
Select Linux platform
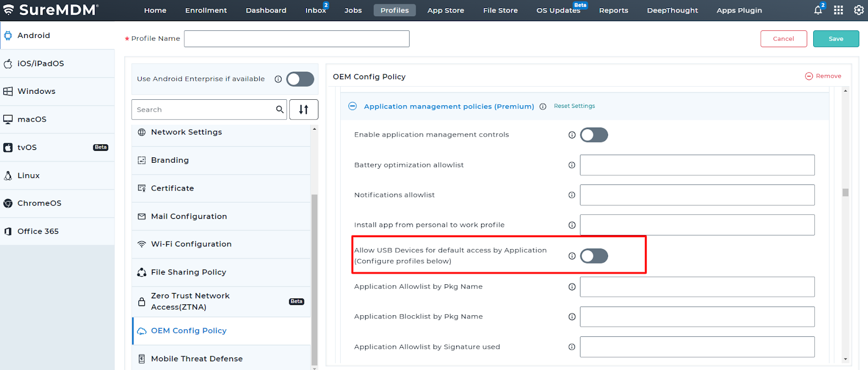click(57, 175)
